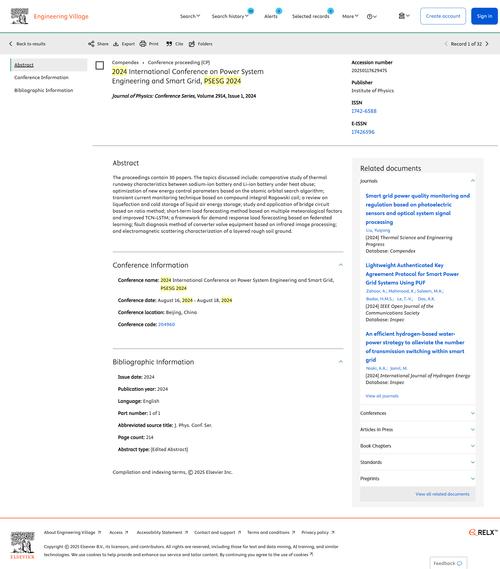This screenshot has width=500, height=569.
Task: Open the institution building icon menu
Action: (x=404, y=16)
